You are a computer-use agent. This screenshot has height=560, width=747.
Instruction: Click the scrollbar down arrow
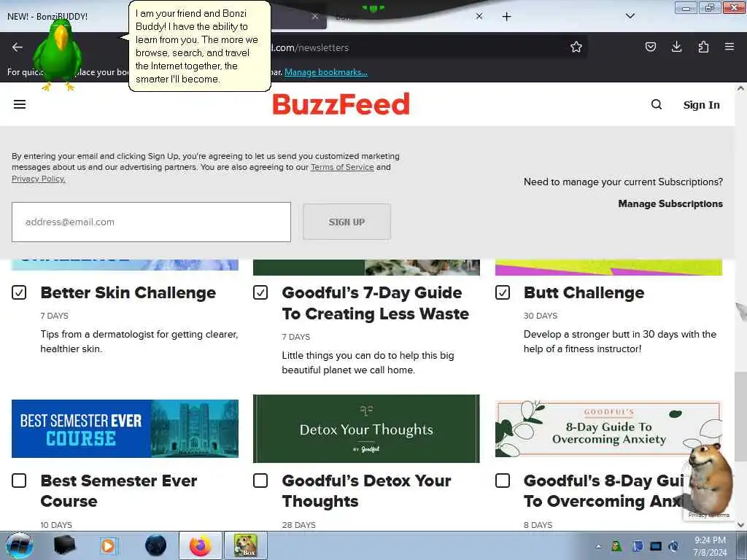coord(740,525)
